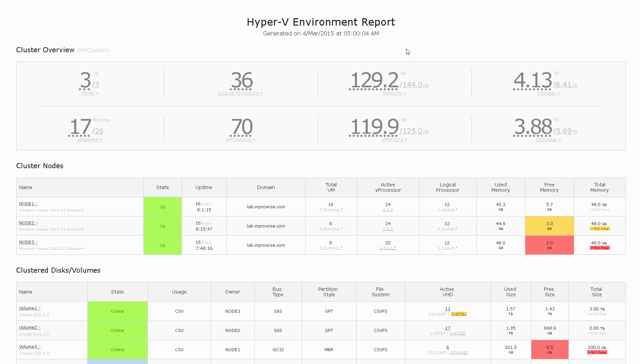The width and height of the screenshot is (640, 364).
Task: Click the '~%6 free' yellow badge
Action: (600, 229)
